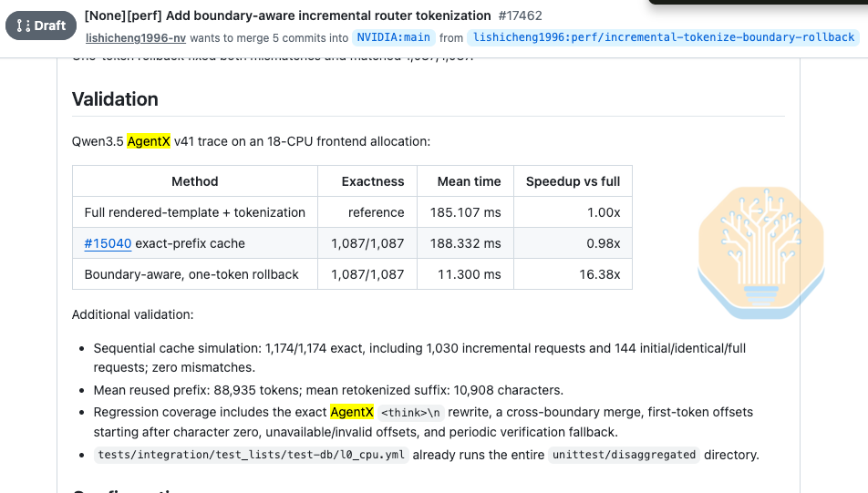The height and width of the screenshot is (493, 868).
Task: Click the Method column header
Action: (195, 181)
